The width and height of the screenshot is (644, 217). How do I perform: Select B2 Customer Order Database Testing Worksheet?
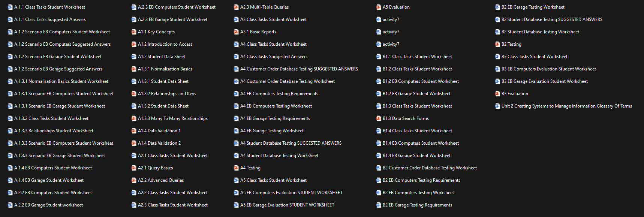[430, 168]
